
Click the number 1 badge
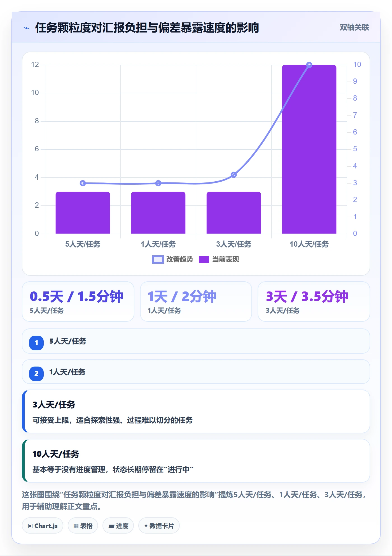click(36, 343)
